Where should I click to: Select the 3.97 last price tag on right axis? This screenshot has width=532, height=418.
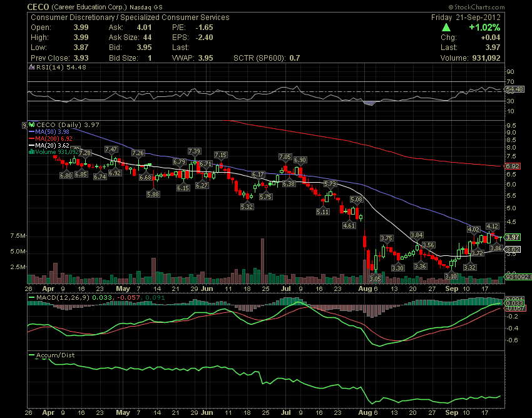tap(512, 237)
